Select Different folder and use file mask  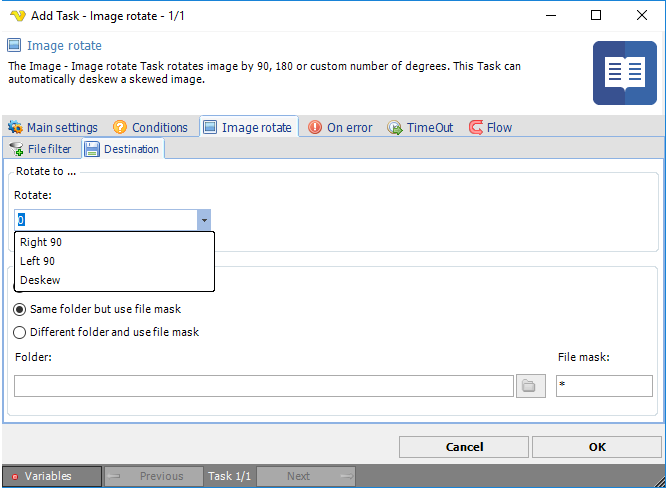click(20, 332)
